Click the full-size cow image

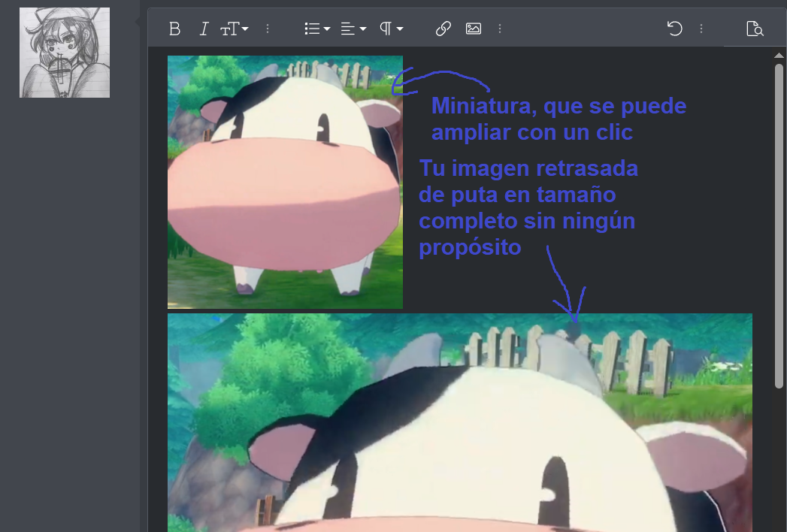[x=460, y=422]
